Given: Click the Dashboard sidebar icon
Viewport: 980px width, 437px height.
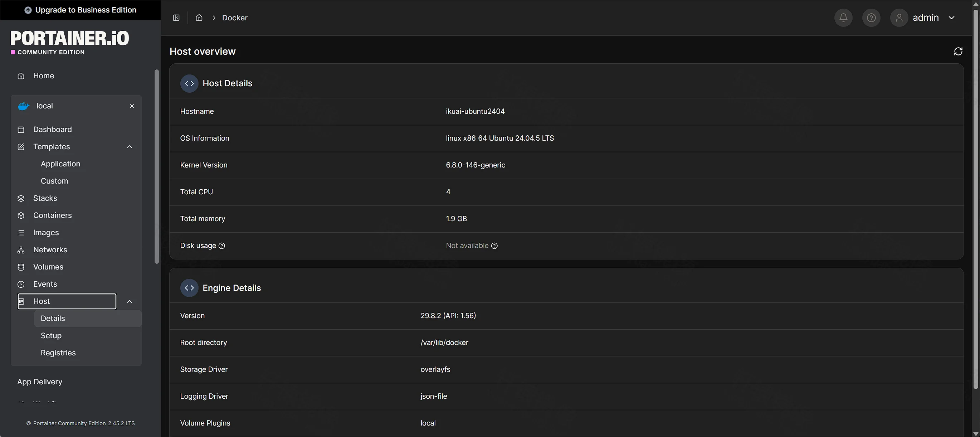Looking at the screenshot, I should (21, 130).
